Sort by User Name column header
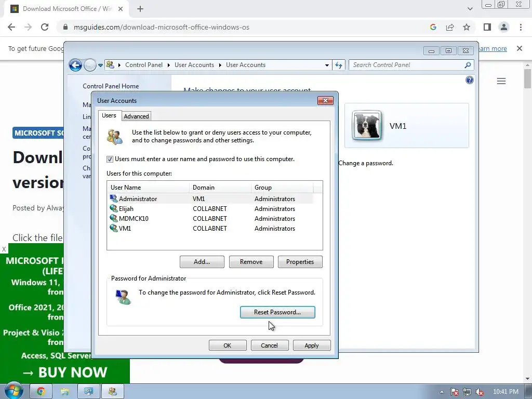The image size is (532, 399). point(149,187)
